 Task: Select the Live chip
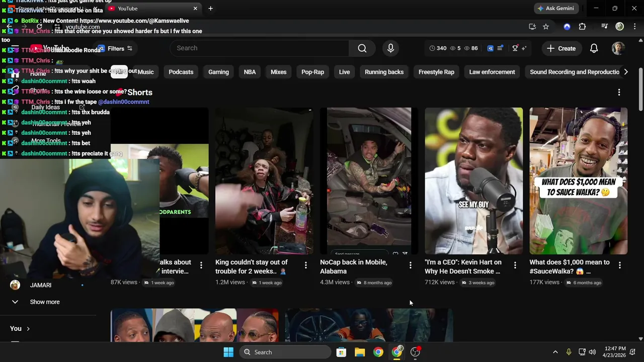click(344, 72)
